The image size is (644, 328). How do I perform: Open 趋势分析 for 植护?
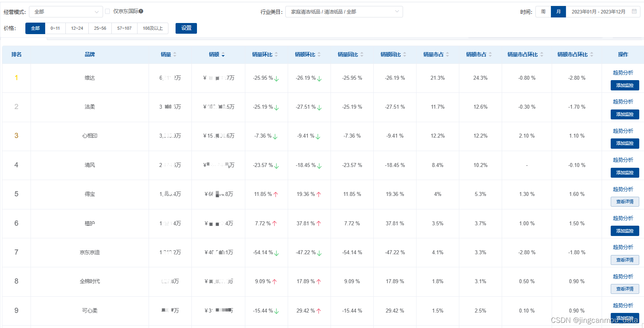[x=623, y=218]
